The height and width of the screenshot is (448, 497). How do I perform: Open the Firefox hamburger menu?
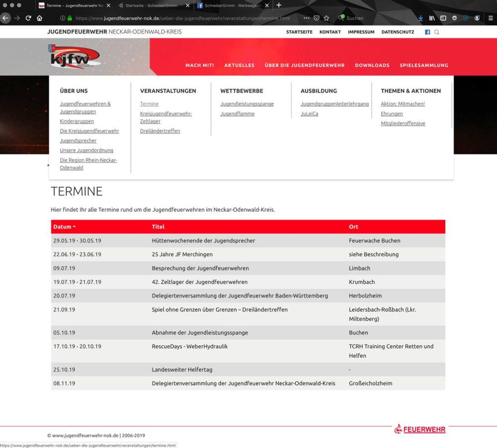(x=490, y=18)
